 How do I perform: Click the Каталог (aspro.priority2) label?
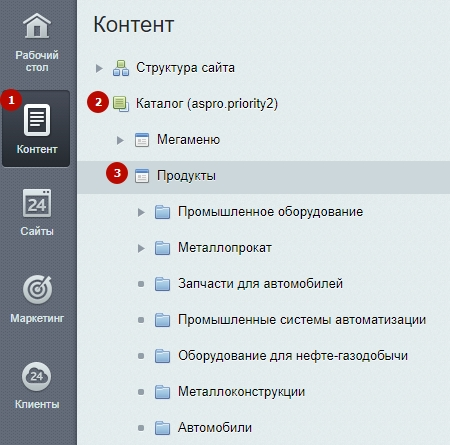[x=207, y=104]
